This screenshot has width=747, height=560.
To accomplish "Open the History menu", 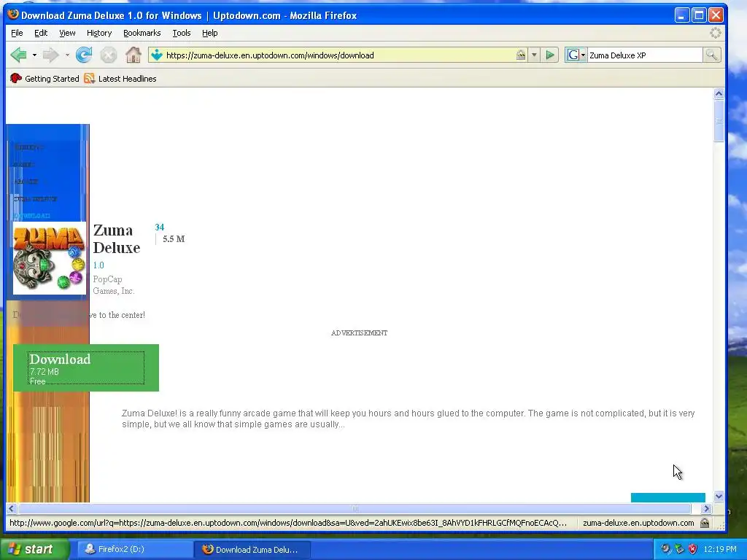I will [99, 33].
